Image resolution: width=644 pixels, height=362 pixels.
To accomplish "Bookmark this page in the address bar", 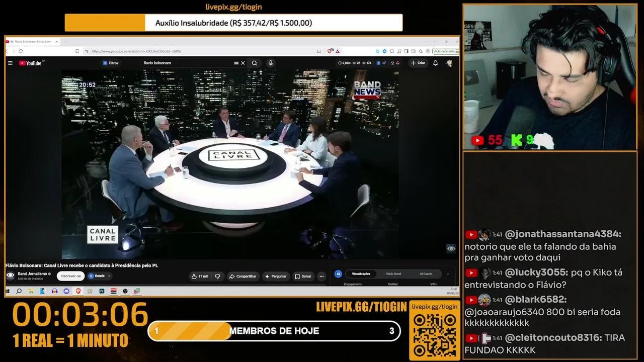I will [77, 51].
